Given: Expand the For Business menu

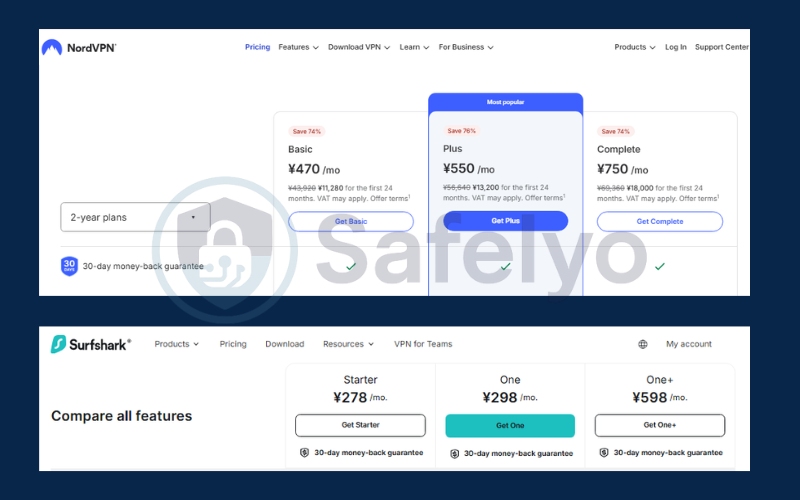Looking at the screenshot, I should pyautogui.click(x=466, y=47).
